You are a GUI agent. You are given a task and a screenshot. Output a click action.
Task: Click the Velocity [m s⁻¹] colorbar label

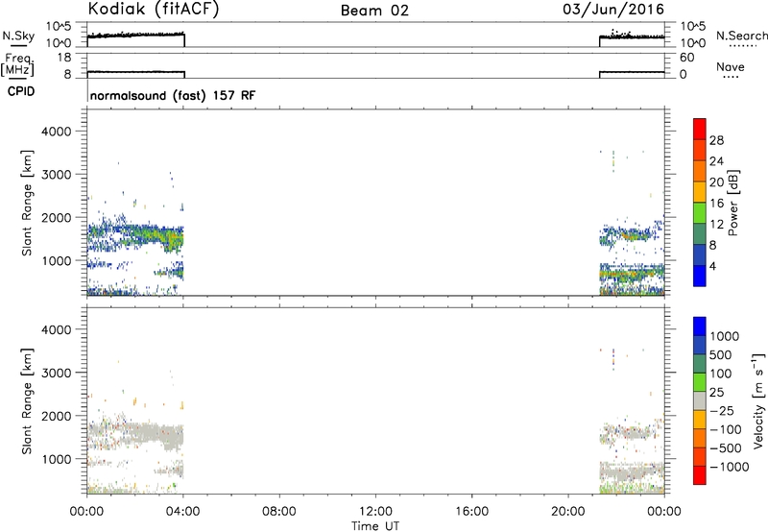[758, 400]
